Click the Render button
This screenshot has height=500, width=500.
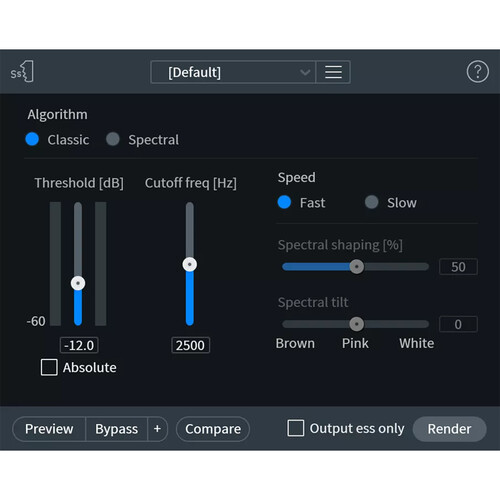coord(449,429)
